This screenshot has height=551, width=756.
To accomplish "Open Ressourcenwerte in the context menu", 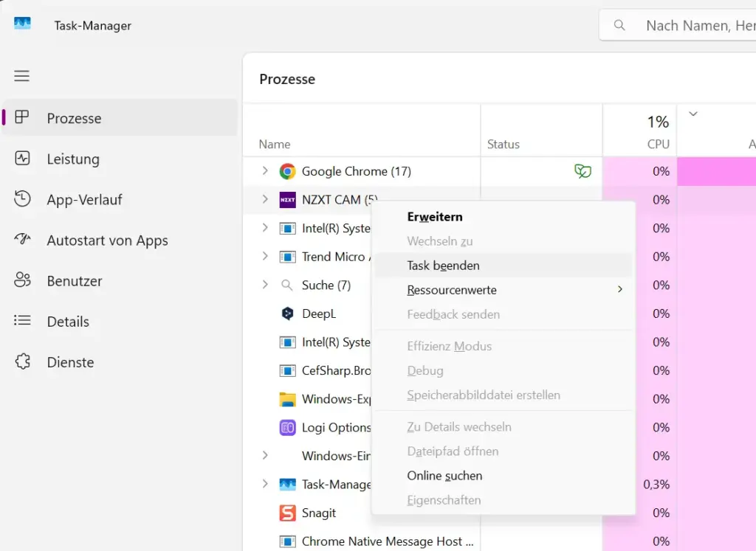I will click(x=503, y=290).
